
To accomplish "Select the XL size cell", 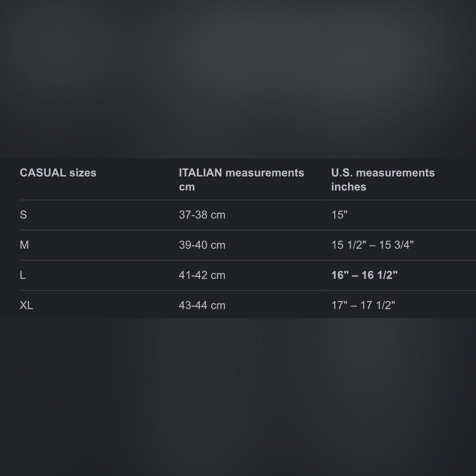I will click(27, 305).
